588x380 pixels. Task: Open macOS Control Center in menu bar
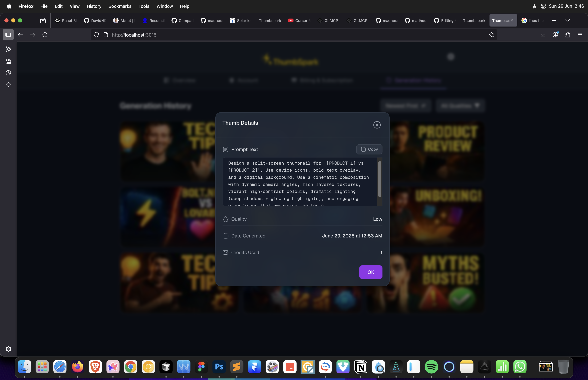click(x=543, y=6)
